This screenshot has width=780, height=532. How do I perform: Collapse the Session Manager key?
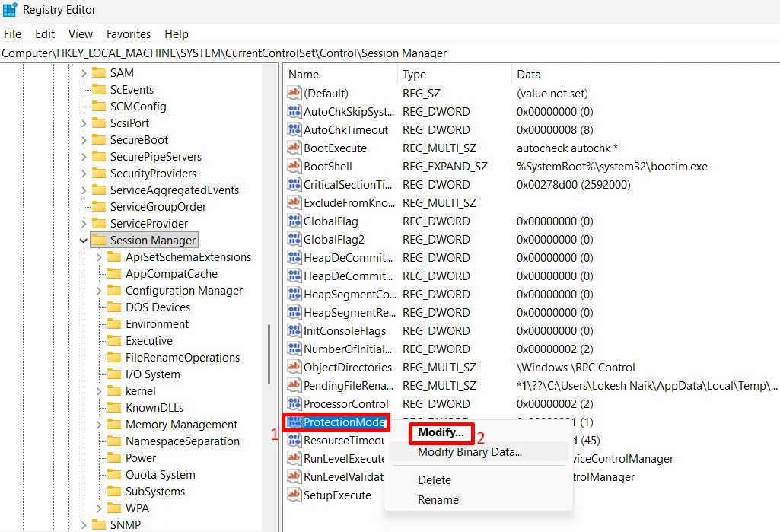click(83, 240)
